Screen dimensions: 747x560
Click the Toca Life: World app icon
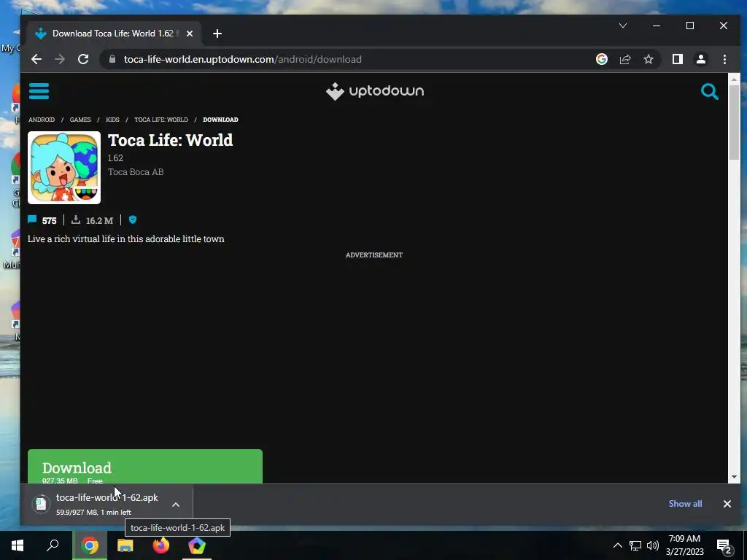pos(64,168)
